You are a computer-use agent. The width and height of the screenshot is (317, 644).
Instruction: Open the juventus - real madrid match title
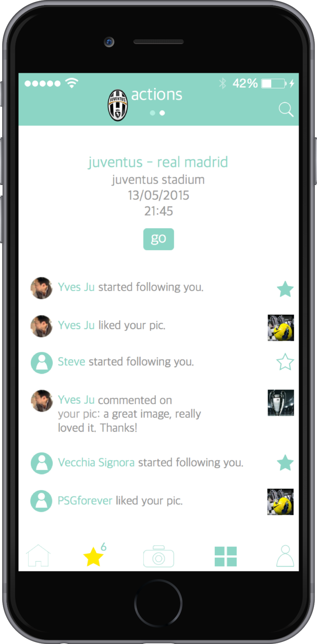(158, 162)
